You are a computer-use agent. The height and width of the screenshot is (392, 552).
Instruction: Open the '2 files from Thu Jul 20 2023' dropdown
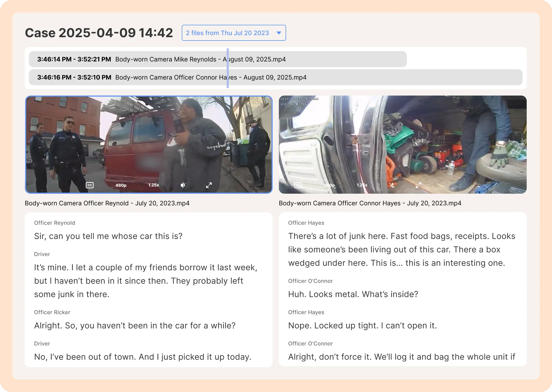(x=234, y=33)
